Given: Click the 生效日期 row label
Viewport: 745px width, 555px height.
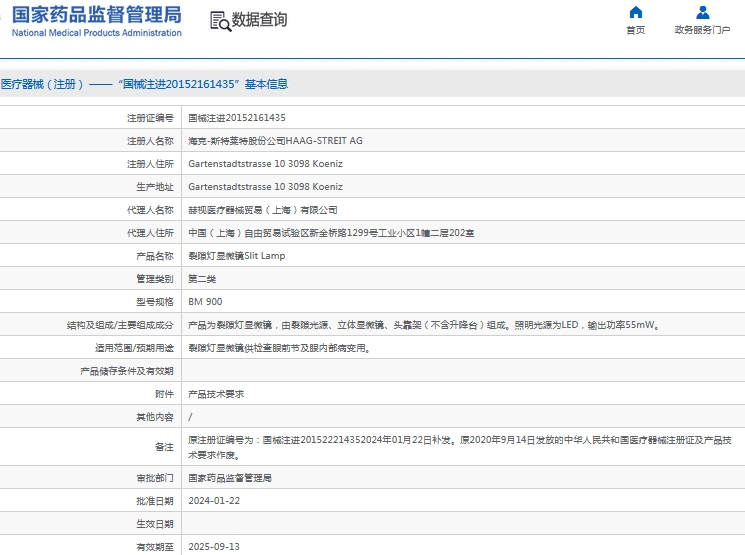Looking at the screenshot, I should pyautogui.click(x=155, y=524).
